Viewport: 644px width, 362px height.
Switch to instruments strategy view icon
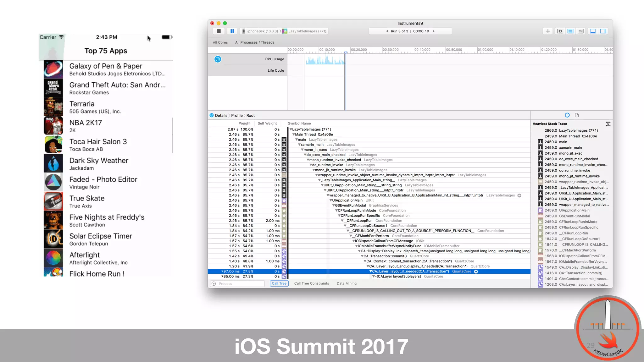(x=570, y=31)
